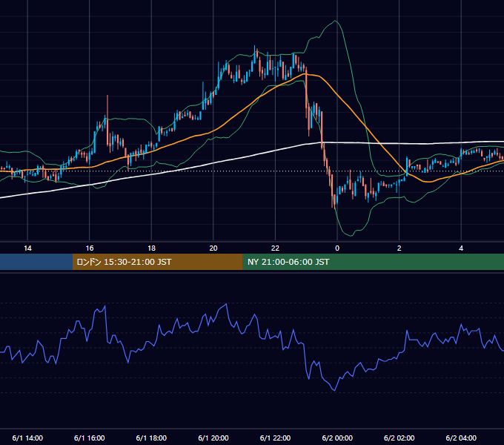The width and height of the screenshot is (504, 445).
Task: Click the 14 hour label on price chart axis
Action: [x=27, y=248]
